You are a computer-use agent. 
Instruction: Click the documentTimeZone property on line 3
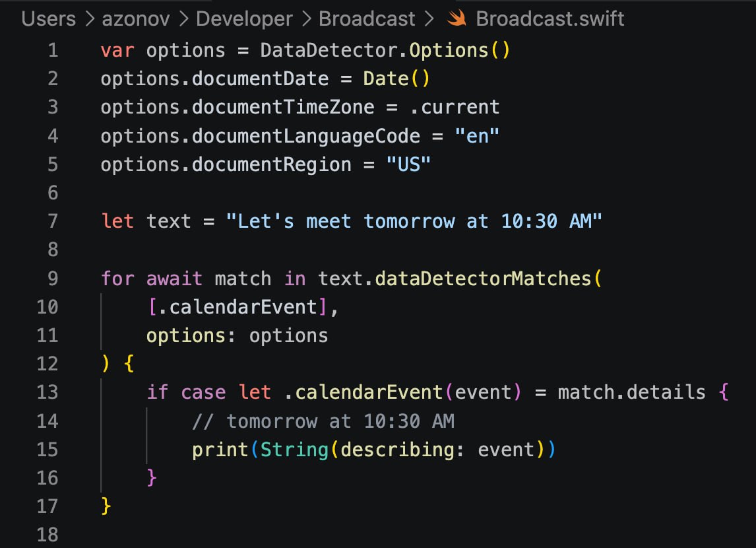(x=283, y=107)
